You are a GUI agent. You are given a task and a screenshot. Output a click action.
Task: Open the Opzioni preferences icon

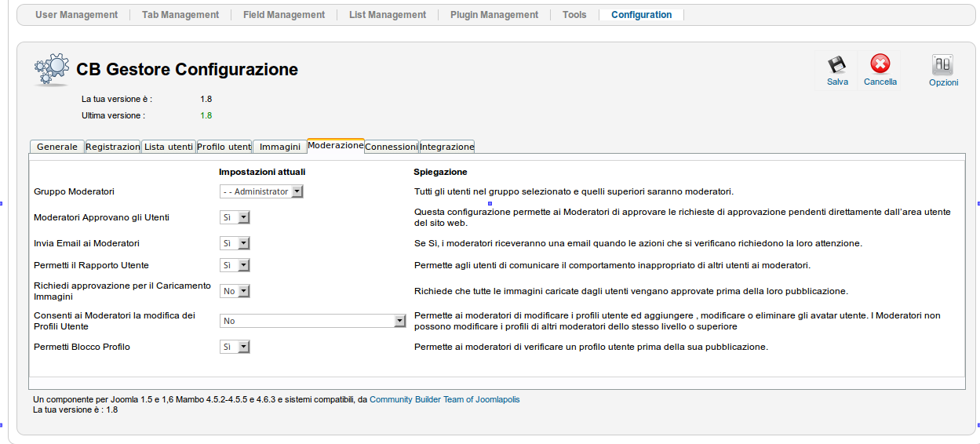point(943,64)
